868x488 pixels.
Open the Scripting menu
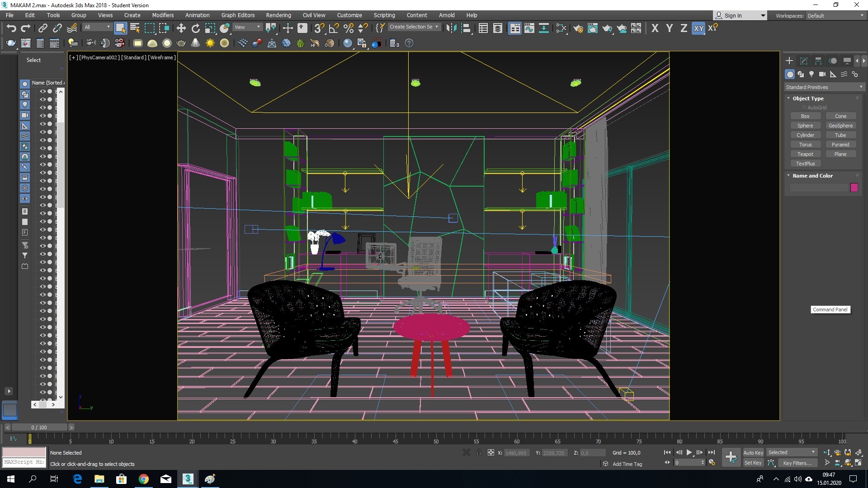pos(384,15)
